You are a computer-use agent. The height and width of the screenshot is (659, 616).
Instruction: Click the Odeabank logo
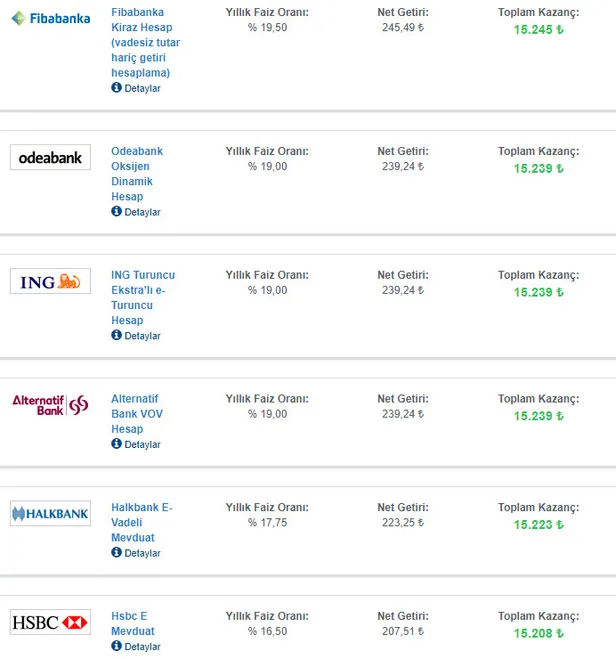[x=50, y=157]
